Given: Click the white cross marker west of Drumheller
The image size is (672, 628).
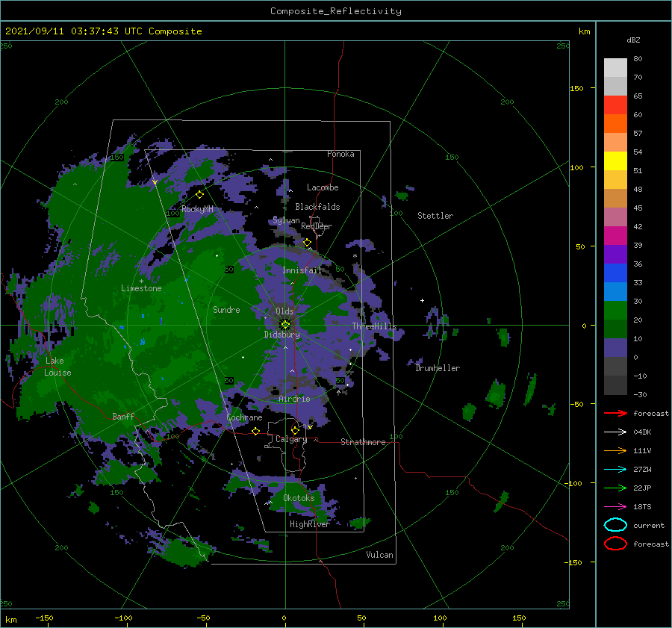Looking at the screenshot, I should tap(422, 300).
